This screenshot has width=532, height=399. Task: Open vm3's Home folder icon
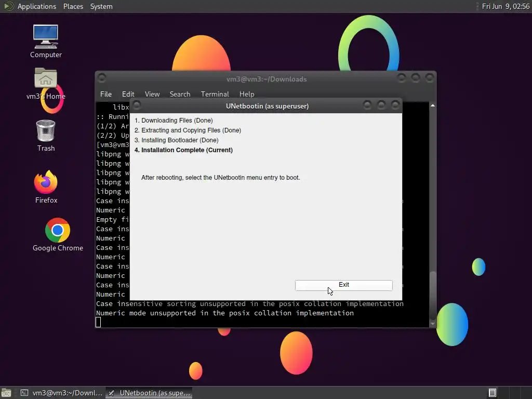click(46, 84)
